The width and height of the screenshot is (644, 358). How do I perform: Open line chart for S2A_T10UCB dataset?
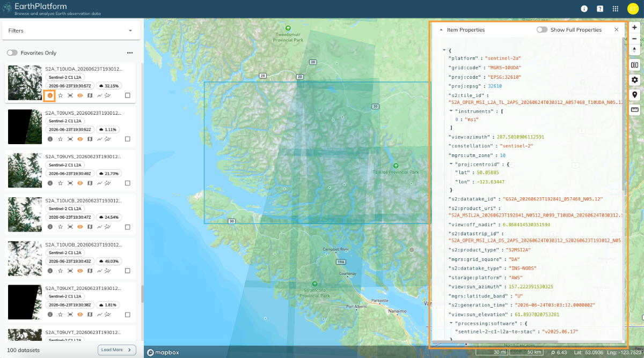click(x=99, y=227)
